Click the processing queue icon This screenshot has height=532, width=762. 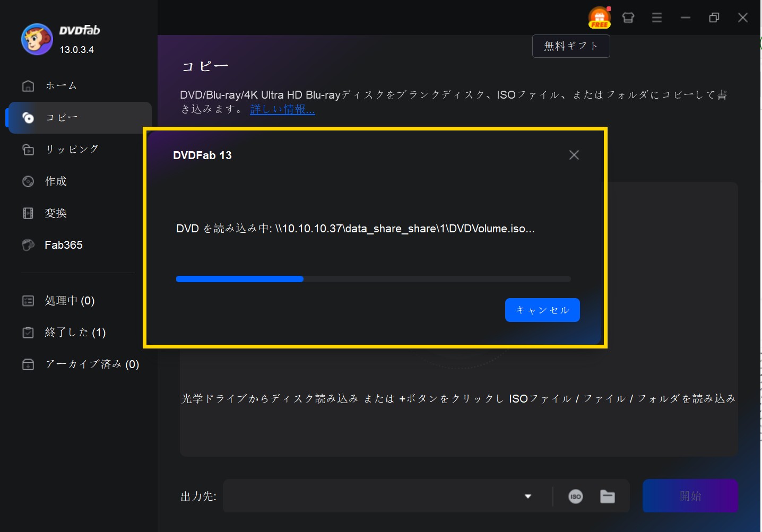pos(28,301)
